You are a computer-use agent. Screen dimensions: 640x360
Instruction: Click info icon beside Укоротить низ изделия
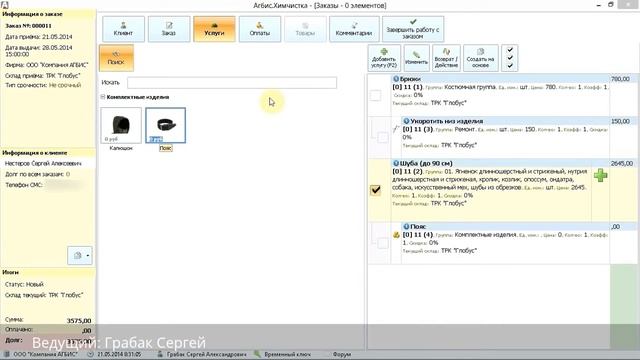(x=406, y=121)
